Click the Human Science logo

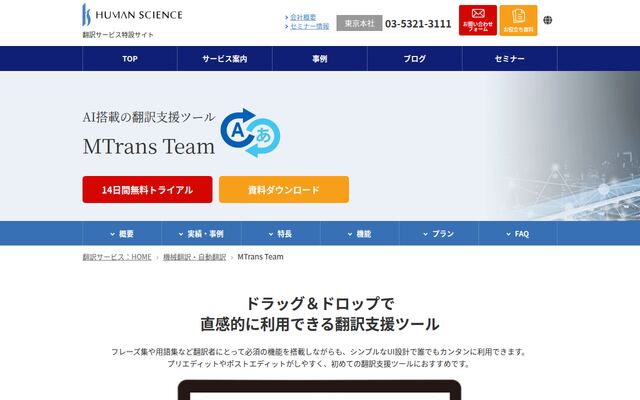click(x=132, y=15)
